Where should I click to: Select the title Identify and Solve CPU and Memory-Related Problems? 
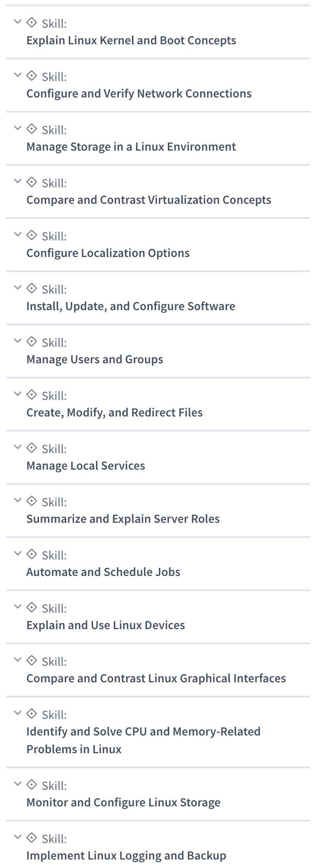(x=143, y=740)
